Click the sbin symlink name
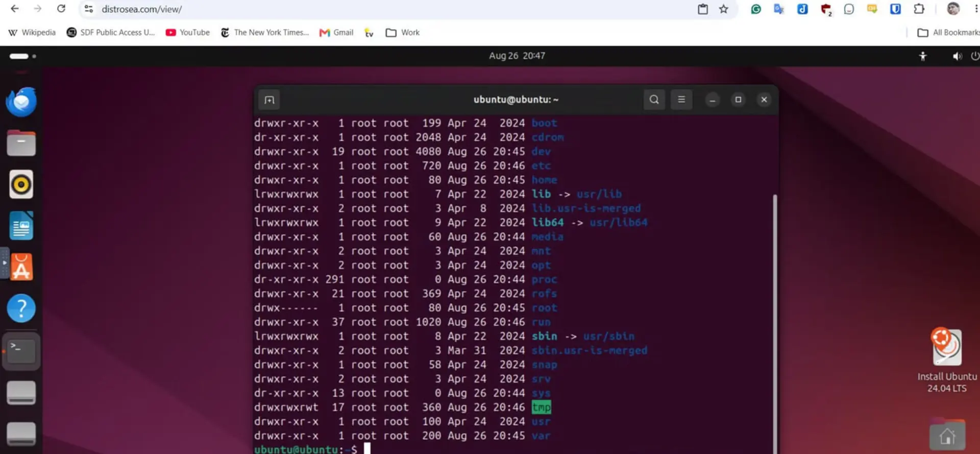Viewport: 980px width, 454px height. click(544, 337)
